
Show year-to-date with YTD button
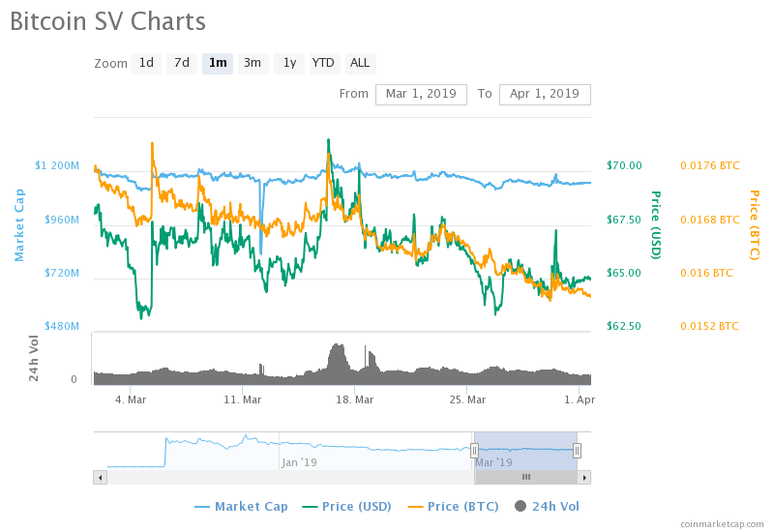coord(323,63)
